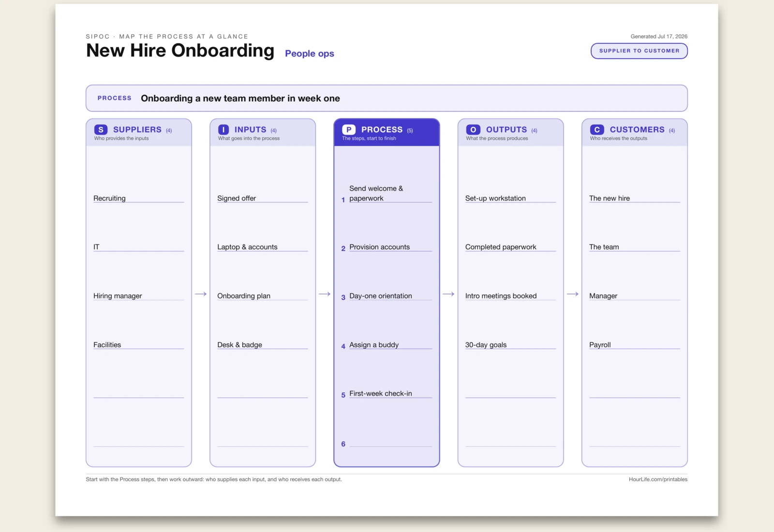Select the process description 'Onboarding a new team member in week one'
Screen dimensions: 774x532
(240, 98)
